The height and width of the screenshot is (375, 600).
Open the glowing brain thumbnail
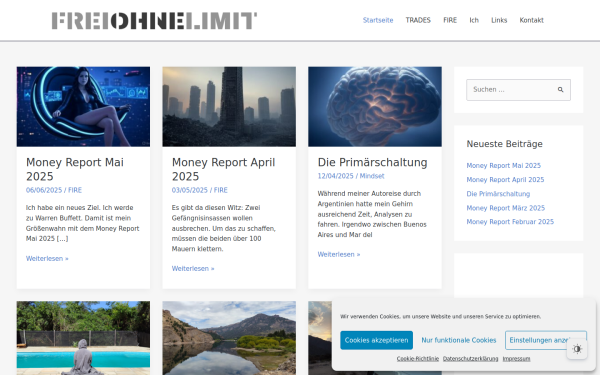(x=375, y=107)
